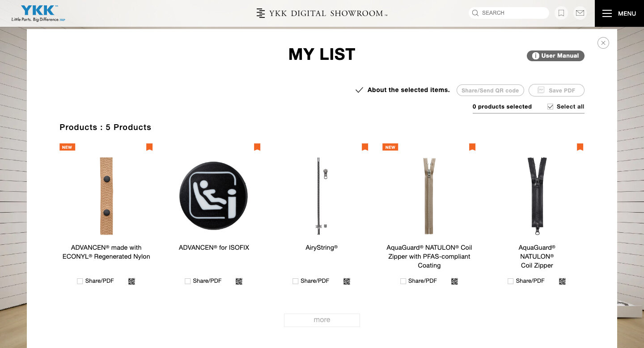Open the search field magnifier icon

pos(475,13)
